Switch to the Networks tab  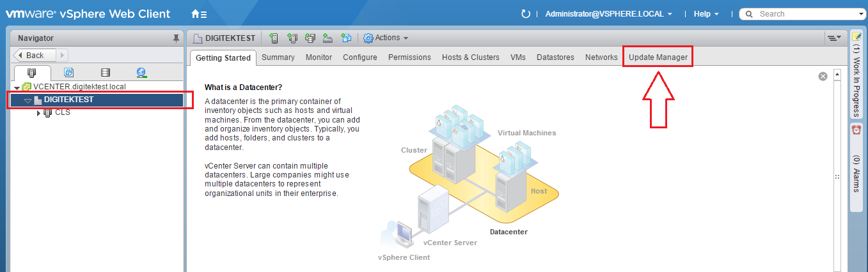pos(601,57)
